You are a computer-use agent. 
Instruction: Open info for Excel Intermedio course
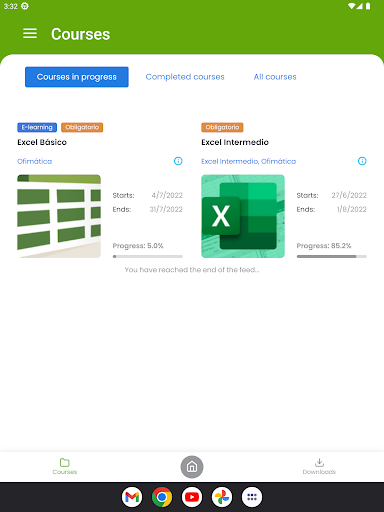coord(362,161)
